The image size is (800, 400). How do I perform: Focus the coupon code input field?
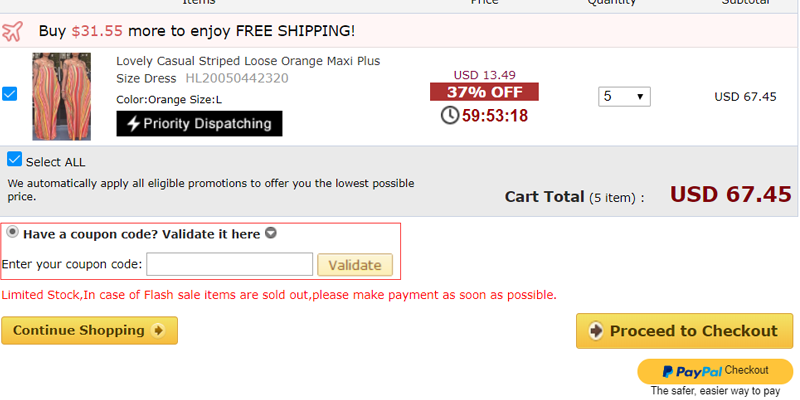[230, 264]
